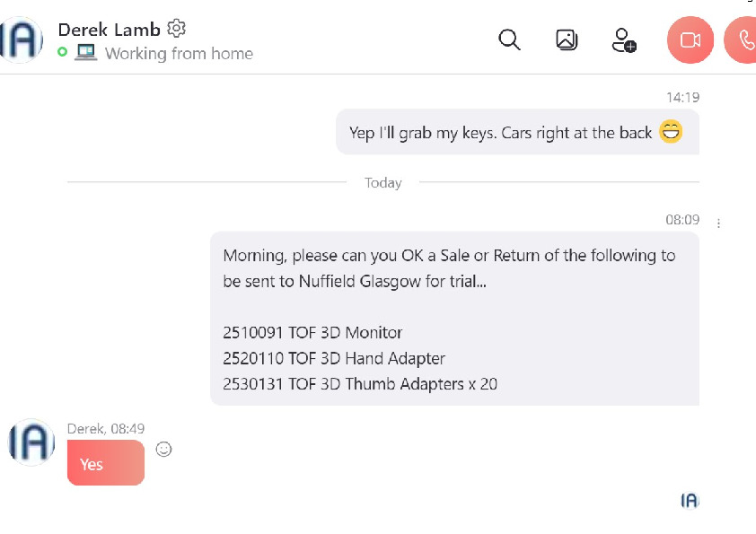Open chat settings gear next to Derek Lamb
This screenshot has width=756, height=534.
tap(177, 29)
